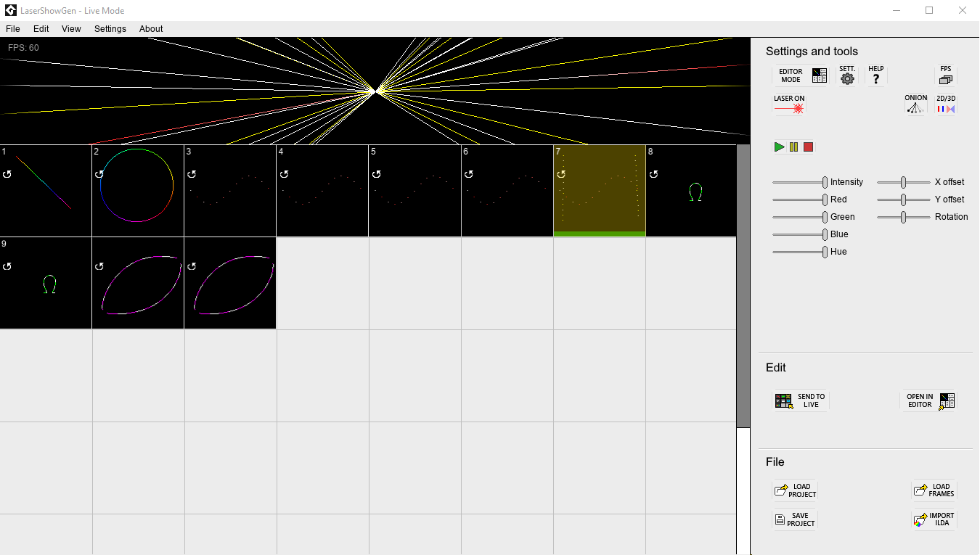
Task: Click loop icon on first leaf frame
Action: (99, 266)
